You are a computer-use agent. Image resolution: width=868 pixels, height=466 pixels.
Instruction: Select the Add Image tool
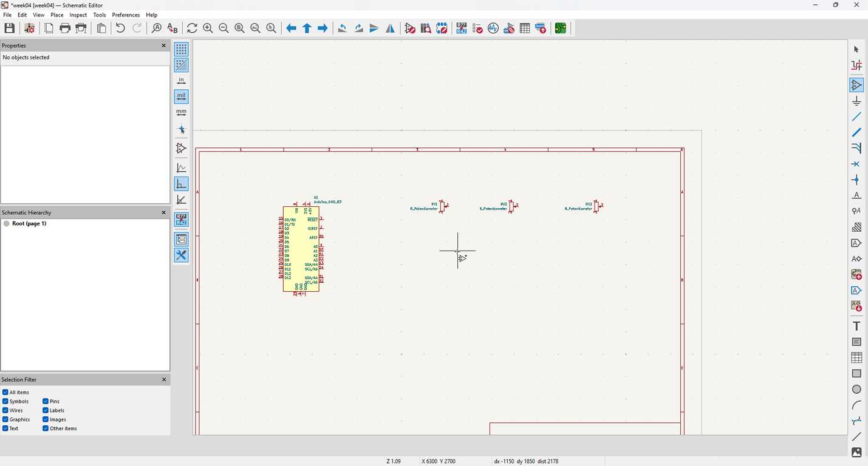click(x=856, y=452)
